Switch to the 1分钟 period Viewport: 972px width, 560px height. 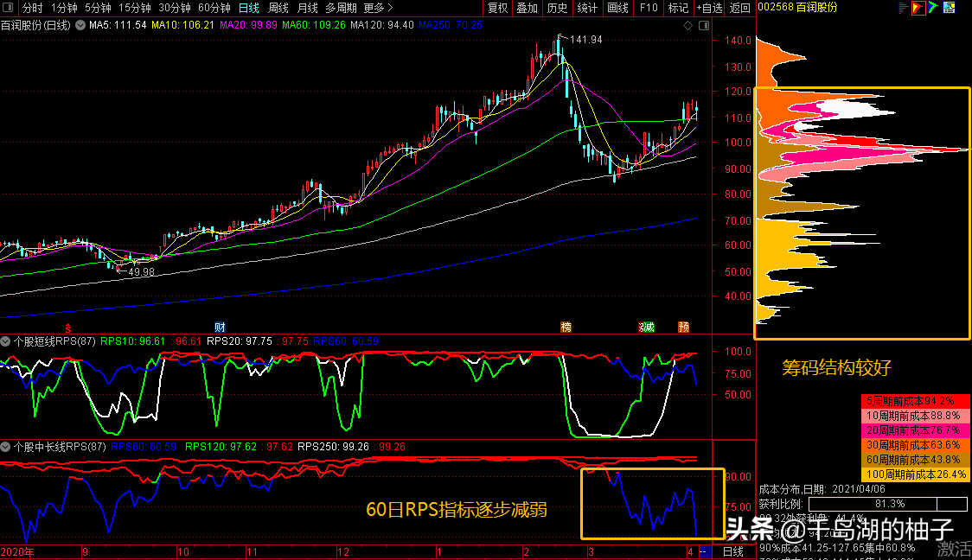[x=64, y=8]
